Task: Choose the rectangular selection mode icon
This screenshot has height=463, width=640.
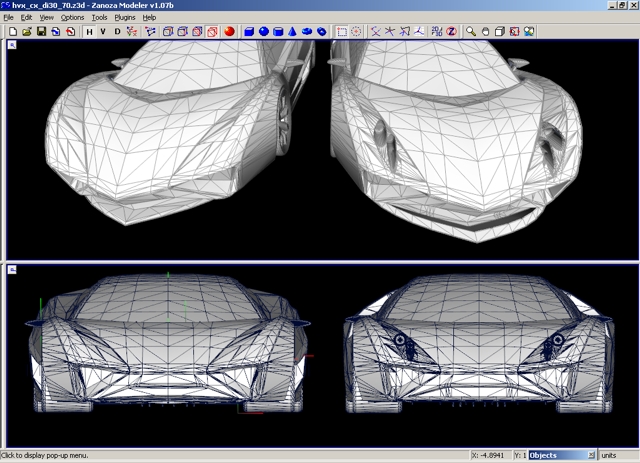Action: [x=342, y=31]
